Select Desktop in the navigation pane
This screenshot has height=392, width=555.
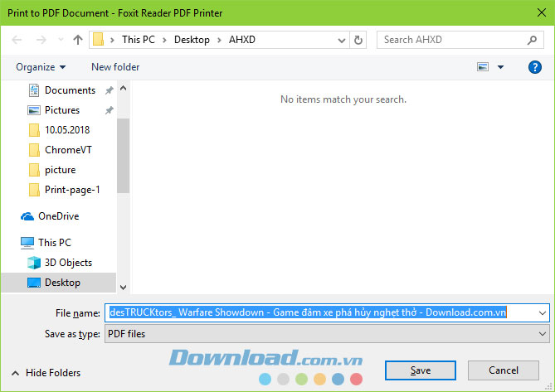pos(62,283)
